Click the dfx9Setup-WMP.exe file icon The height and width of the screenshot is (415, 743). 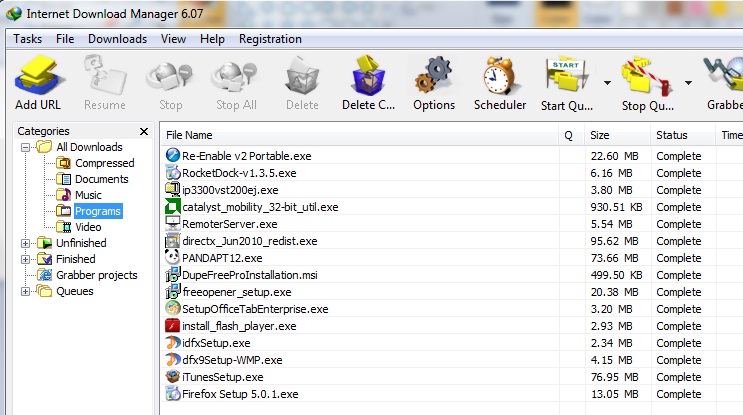coord(172,359)
